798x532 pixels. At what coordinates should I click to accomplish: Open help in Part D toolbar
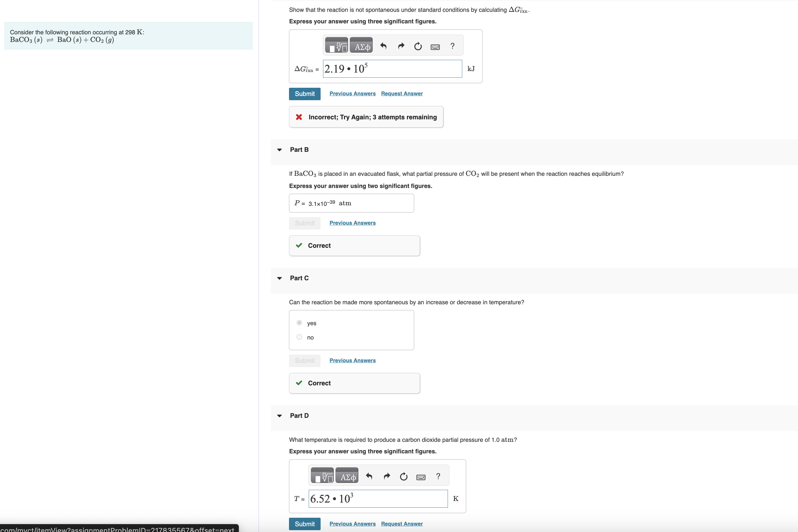pyautogui.click(x=438, y=477)
